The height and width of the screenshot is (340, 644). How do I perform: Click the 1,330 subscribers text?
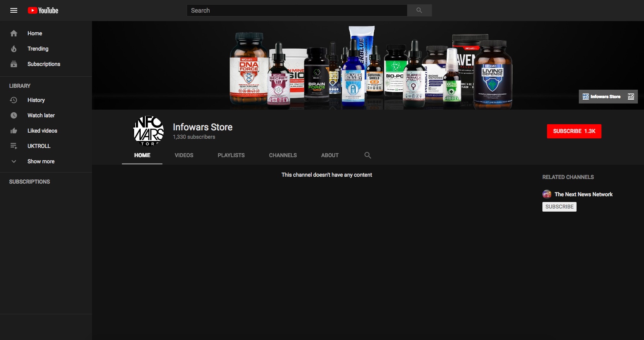pos(194,137)
